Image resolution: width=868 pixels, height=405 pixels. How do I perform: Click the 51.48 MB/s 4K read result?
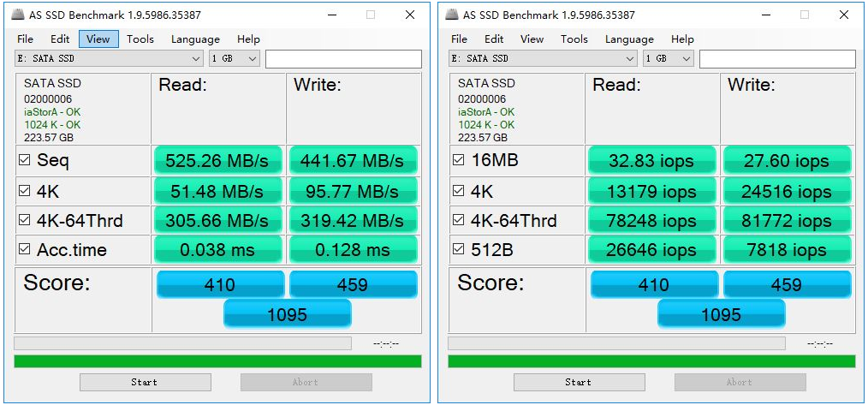click(x=218, y=191)
